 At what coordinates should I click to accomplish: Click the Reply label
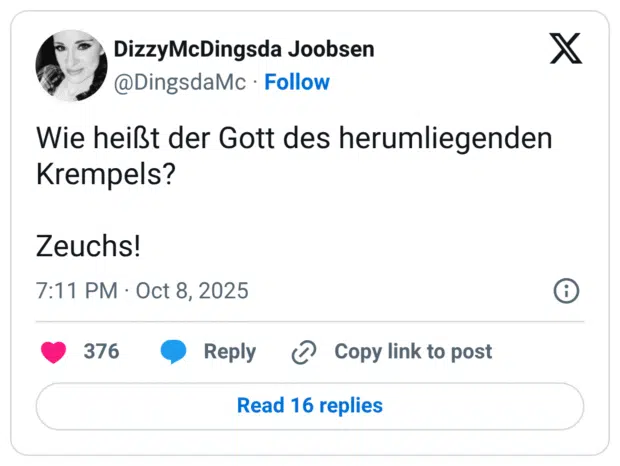point(229,352)
